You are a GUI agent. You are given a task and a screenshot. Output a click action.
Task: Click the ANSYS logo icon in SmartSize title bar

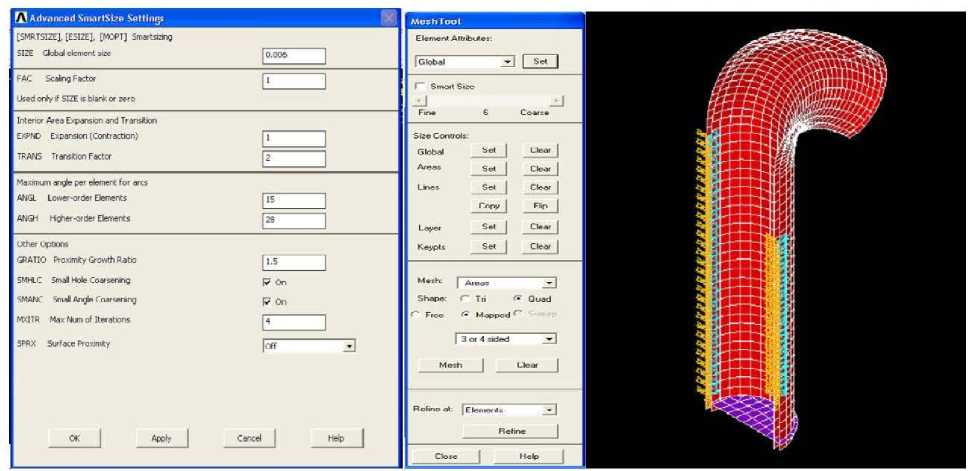[x=21, y=18]
